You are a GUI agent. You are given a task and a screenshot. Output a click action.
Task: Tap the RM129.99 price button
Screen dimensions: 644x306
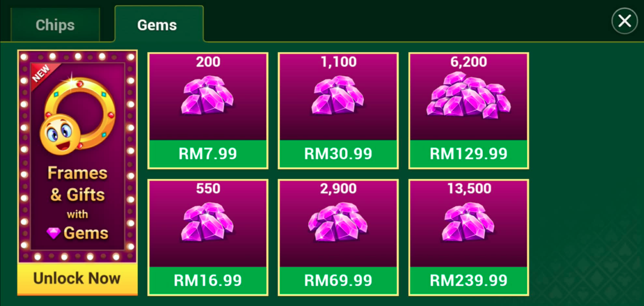pyautogui.click(x=469, y=154)
